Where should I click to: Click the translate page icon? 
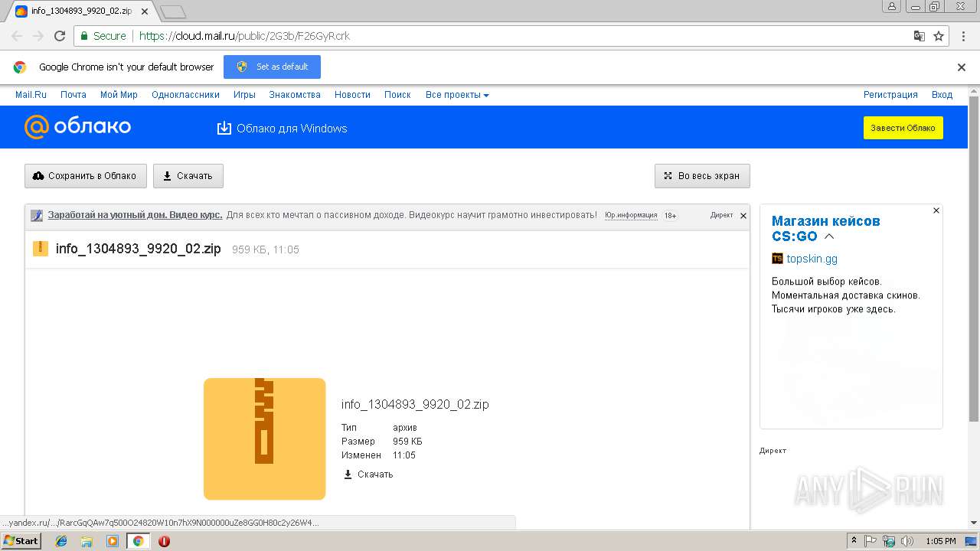920,36
